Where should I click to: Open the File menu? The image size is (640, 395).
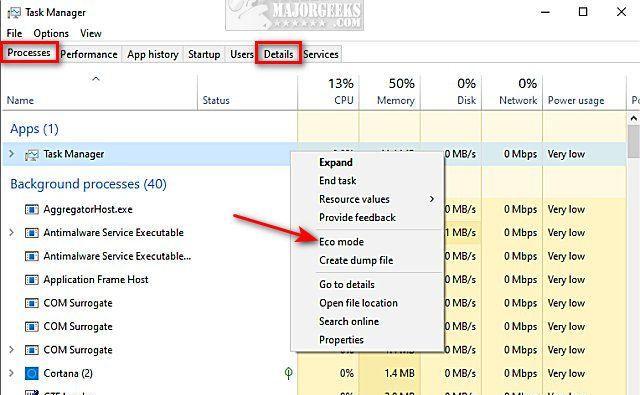pos(14,33)
